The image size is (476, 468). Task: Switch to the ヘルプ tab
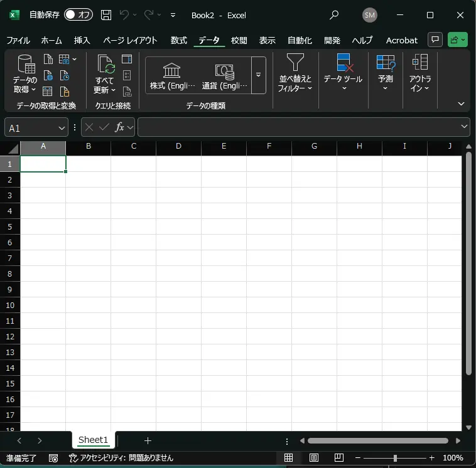click(362, 40)
